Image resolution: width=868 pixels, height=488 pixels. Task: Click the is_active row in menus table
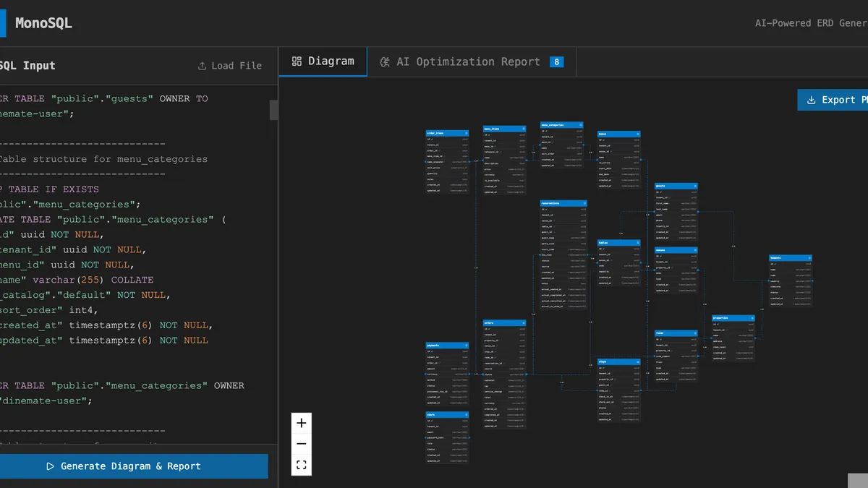(x=619, y=163)
